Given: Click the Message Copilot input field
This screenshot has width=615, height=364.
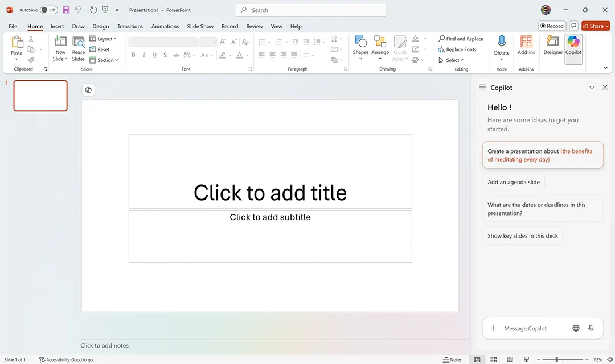Looking at the screenshot, I should click(525, 328).
